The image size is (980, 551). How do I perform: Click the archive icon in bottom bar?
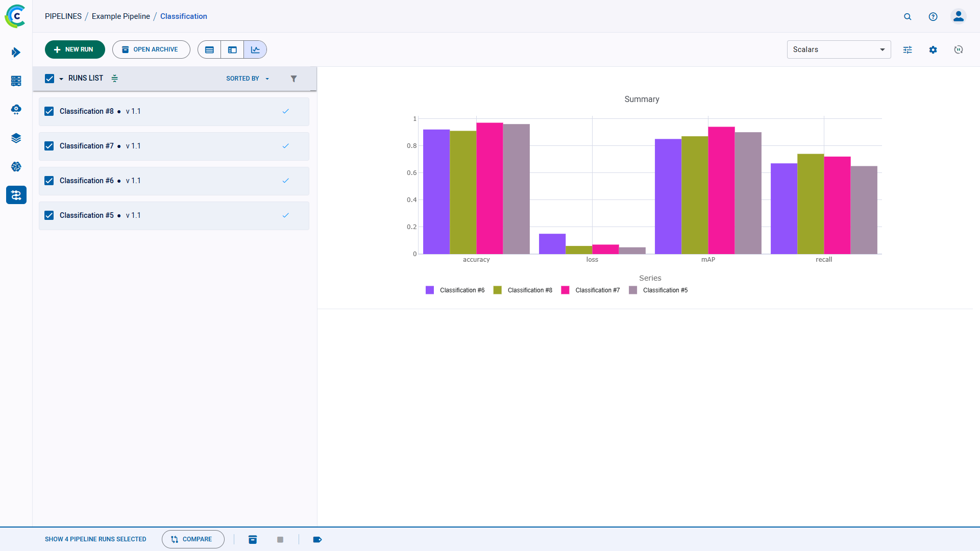coord(253,539)
